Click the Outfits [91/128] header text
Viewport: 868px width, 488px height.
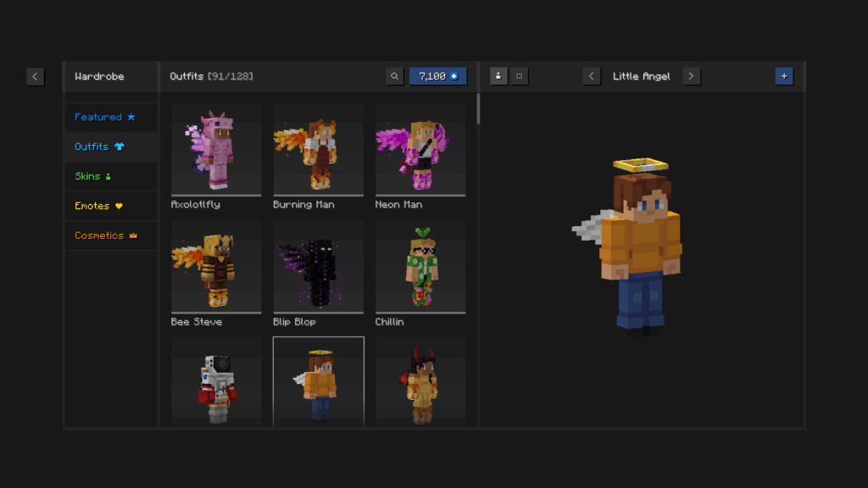click(x=211, y=76)
